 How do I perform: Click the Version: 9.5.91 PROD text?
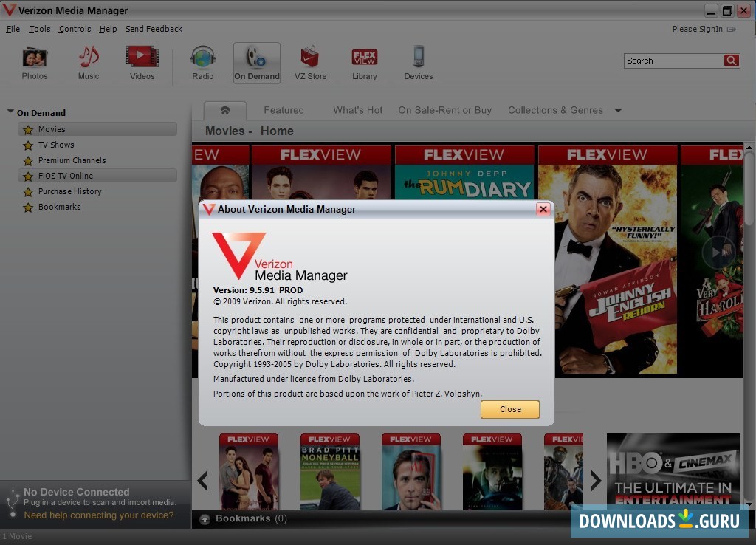pos(258,290)
